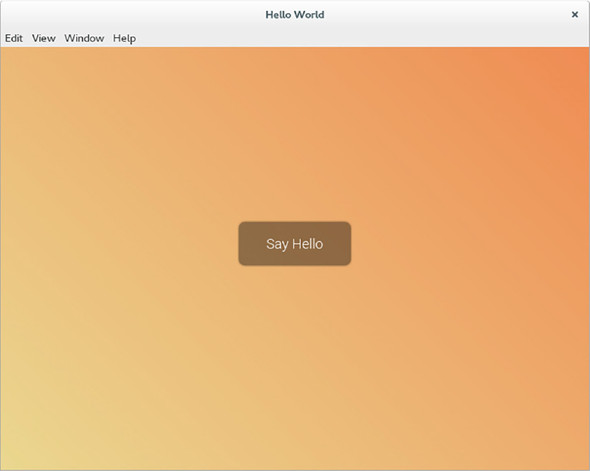Viewport: 590px width, 471px height.
Task: Select Window in the menu bar
Action: pyautogui.click(x=84, y=38)
